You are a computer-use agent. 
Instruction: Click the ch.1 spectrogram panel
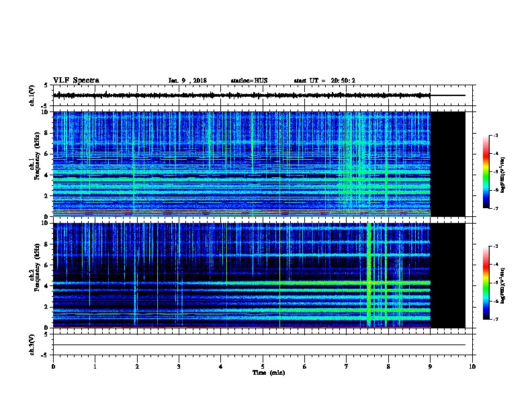point(242,164)
